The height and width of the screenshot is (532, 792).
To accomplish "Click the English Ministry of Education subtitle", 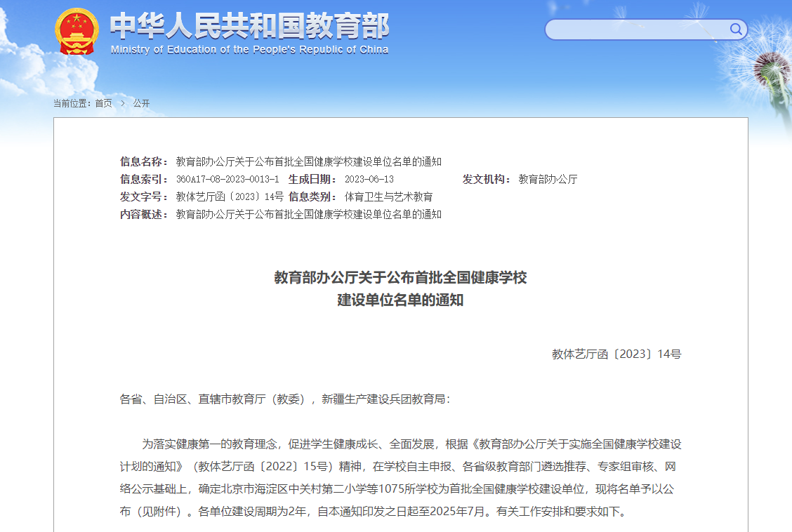I will pos(249,50).
